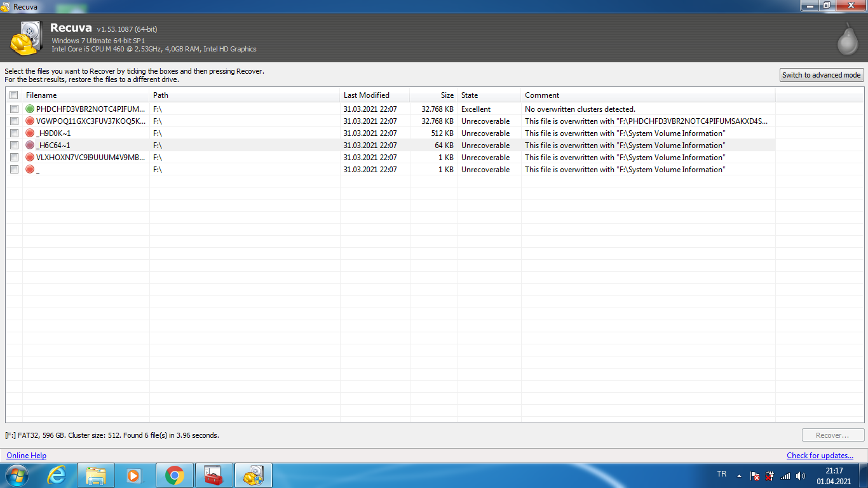Image resolution: width=868 pixels, height=488 pixels.
Task: Tick the checkbox for _H6C64~1
Action: tap(14, 146)
